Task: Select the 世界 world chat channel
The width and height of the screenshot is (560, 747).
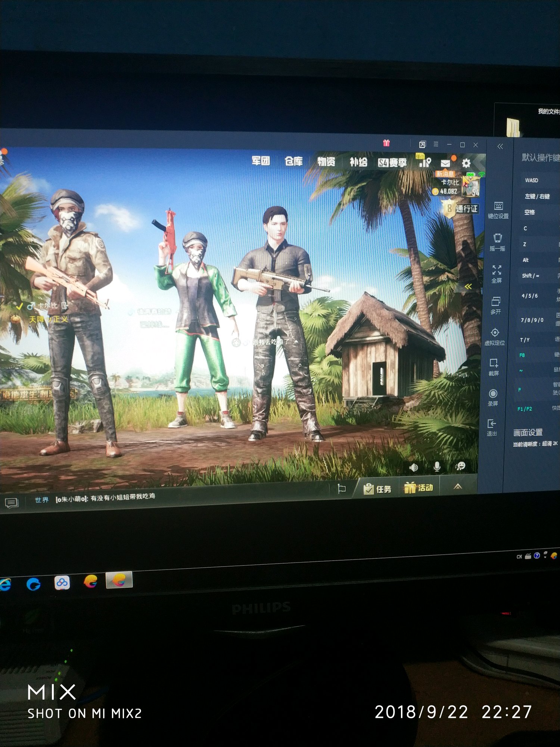Action: tap(41, 500)
